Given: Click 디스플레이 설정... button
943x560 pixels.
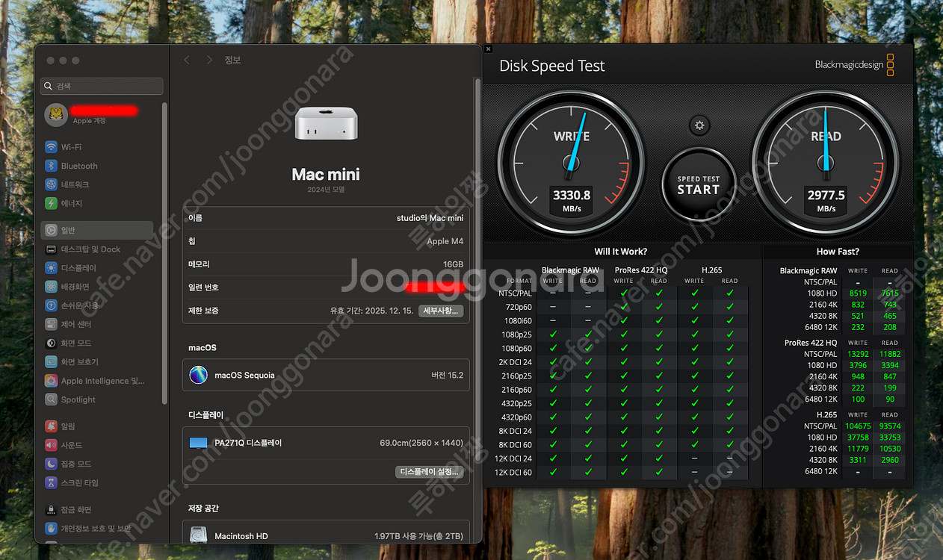Looking at the screenshot, I should 430,472.
